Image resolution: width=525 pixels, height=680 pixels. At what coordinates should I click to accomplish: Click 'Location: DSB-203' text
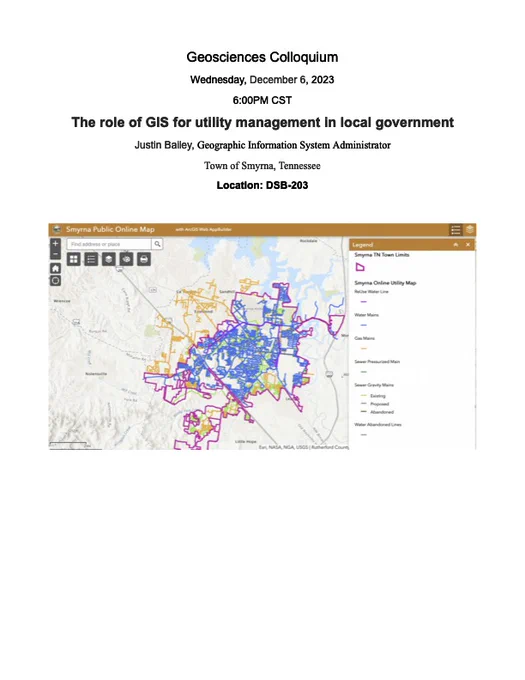(x=262, y=185)
